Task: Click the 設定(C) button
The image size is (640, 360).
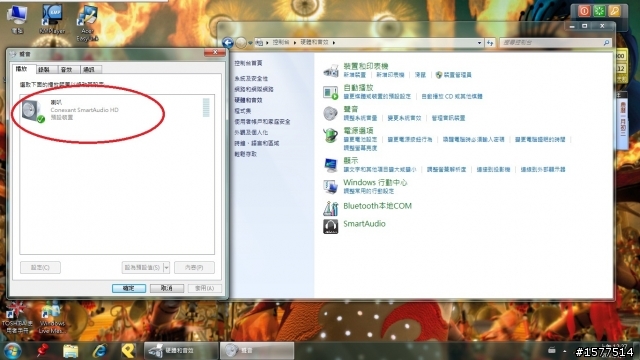Action: [x=40, y=267]
